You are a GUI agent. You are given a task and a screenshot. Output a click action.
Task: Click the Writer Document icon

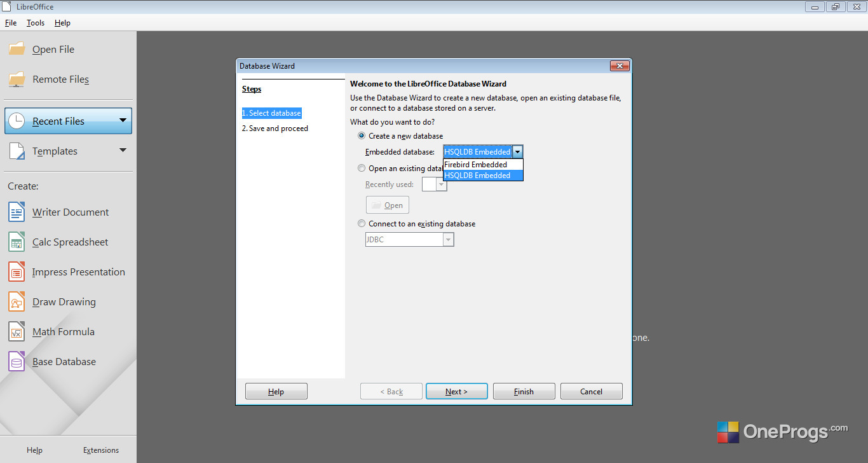[x=17, y=212]
